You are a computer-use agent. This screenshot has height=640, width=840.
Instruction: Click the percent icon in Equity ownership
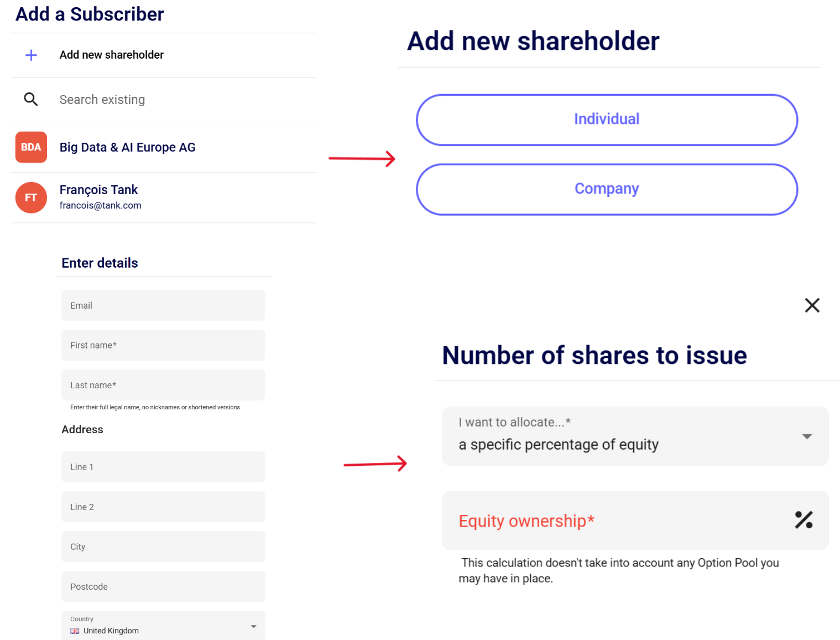(804, 520)
